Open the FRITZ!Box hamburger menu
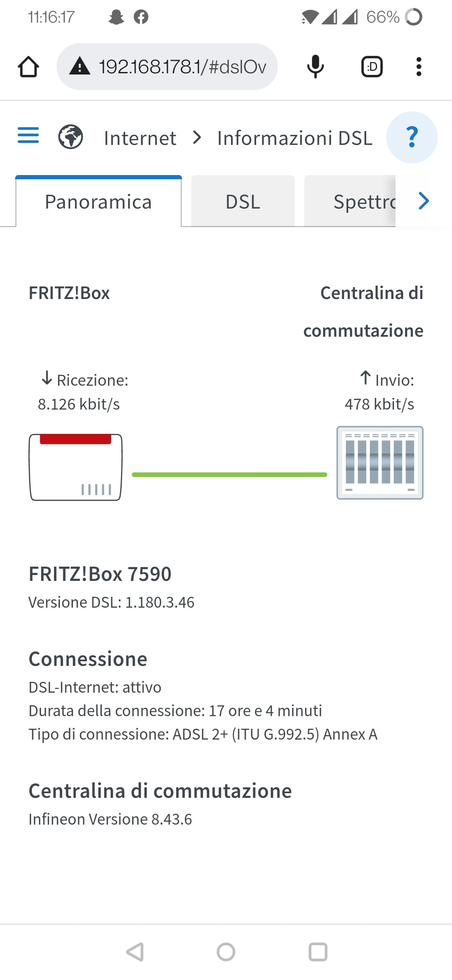The height and width of the screenshot is (980, 452). [28, 135]
